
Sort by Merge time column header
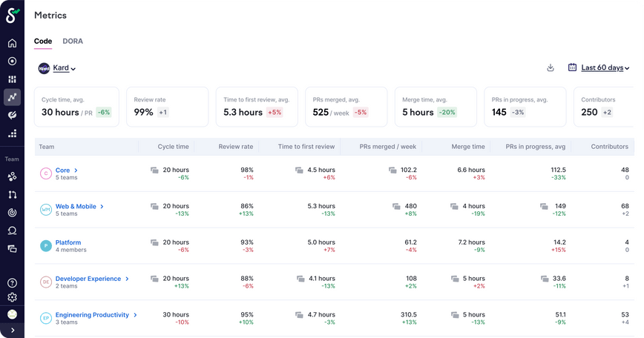coord(468,147)
